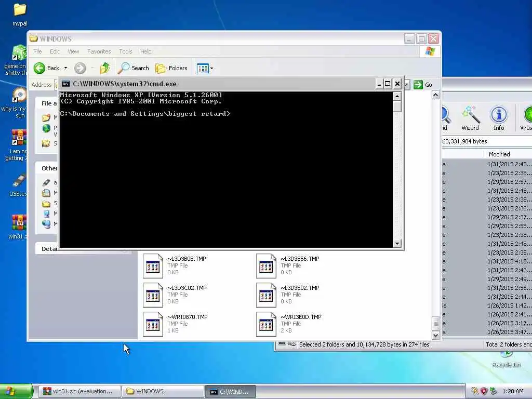This screenshot has height=399, width=532.
Task: Select the ~WRI3E0D.TMP file icon
Action: pos(266,324)
